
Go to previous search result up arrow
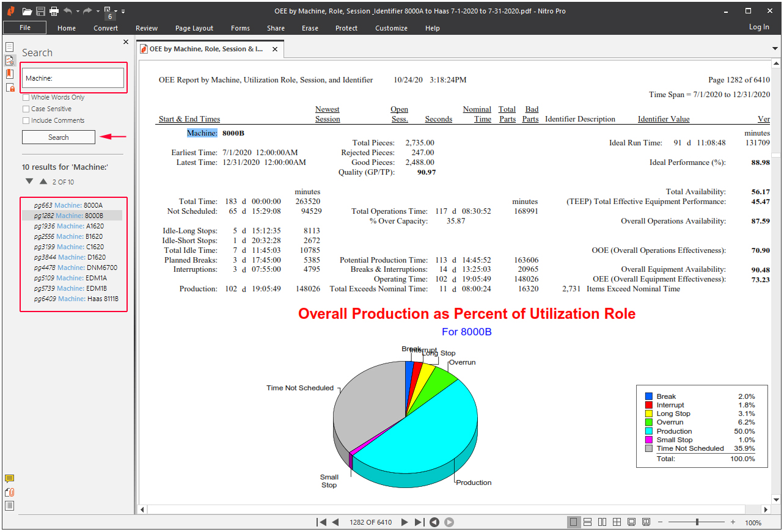click(43, 181)
